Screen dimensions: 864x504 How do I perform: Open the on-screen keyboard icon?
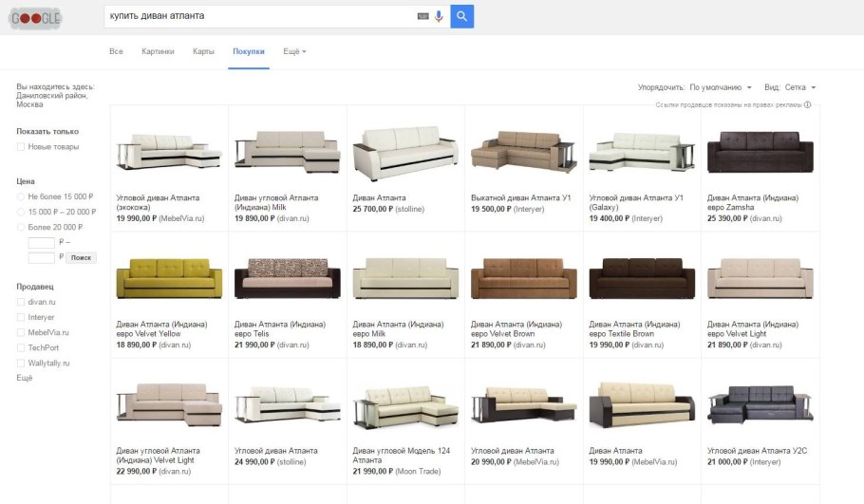coord(423,16)
